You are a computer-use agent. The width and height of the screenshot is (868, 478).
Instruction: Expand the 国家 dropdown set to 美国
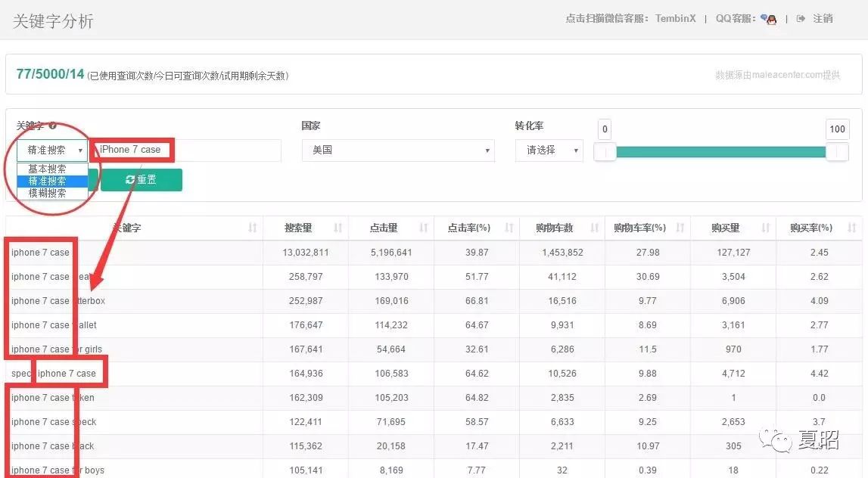coord(398,150)
